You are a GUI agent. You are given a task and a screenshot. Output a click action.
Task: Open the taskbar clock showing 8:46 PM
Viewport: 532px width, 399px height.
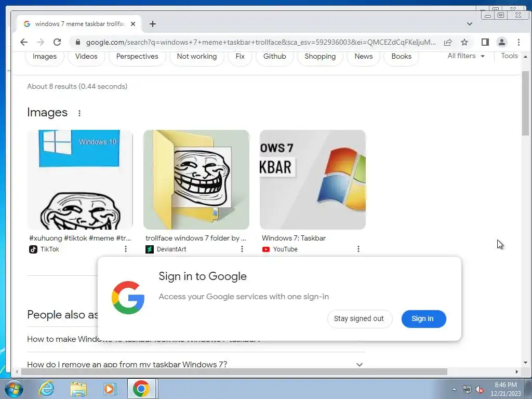tap(506, 389)
